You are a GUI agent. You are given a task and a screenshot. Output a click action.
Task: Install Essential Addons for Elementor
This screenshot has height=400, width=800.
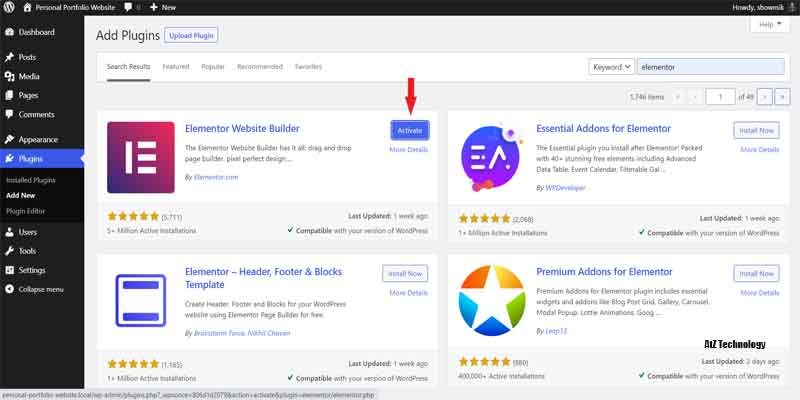tap(757, 131)
